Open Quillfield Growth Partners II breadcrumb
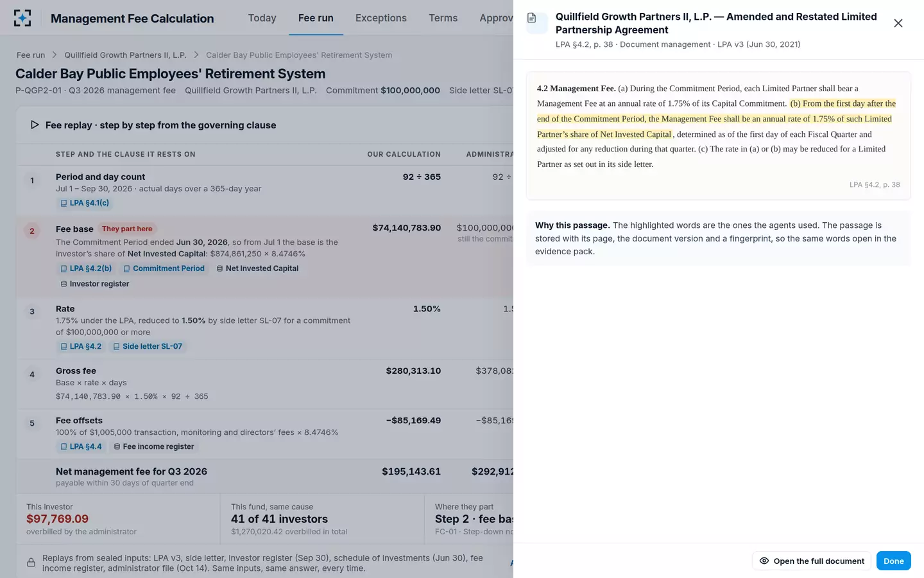 (x=125, y=55)
